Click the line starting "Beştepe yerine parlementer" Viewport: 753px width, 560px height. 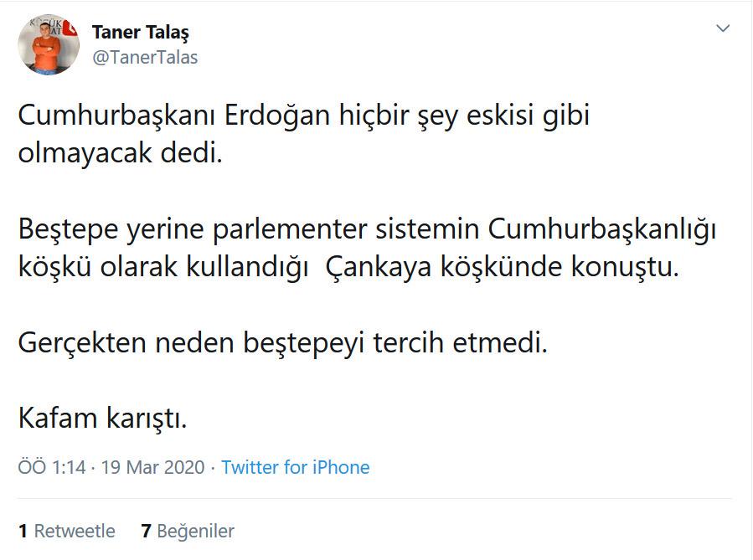click(x=368, y=229)
